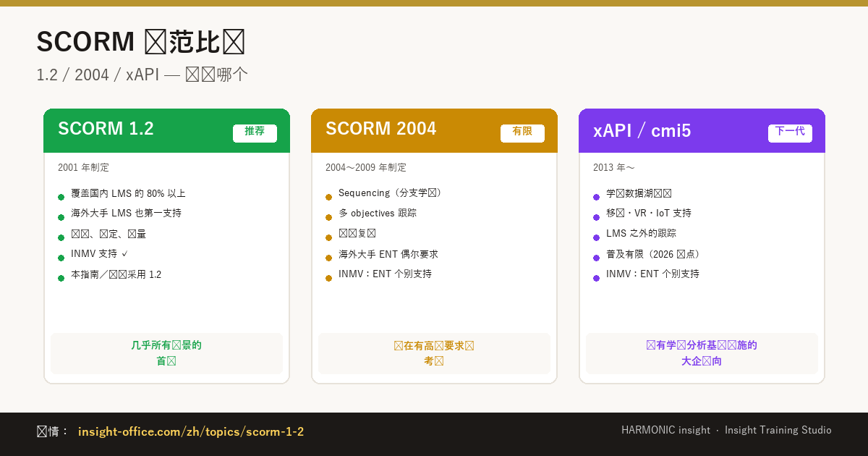The image size is (868, 456).
Task: Select the bullet ending with '采用 1.2'
Action: [116, 274]
